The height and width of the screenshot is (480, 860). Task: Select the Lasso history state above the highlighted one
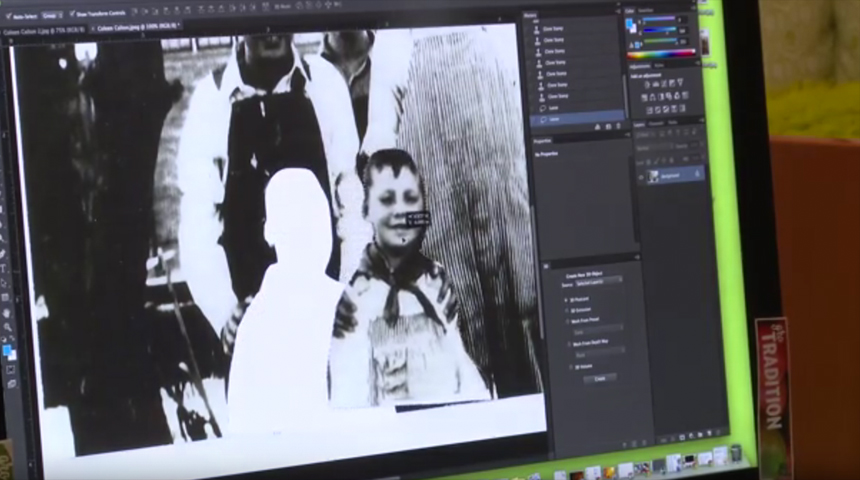coord(578,108)
